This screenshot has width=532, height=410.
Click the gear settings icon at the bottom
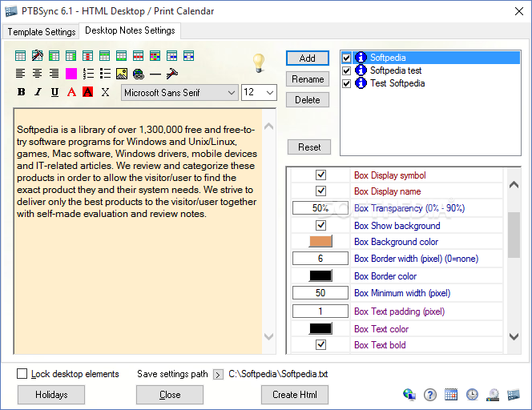coord(493,395)
